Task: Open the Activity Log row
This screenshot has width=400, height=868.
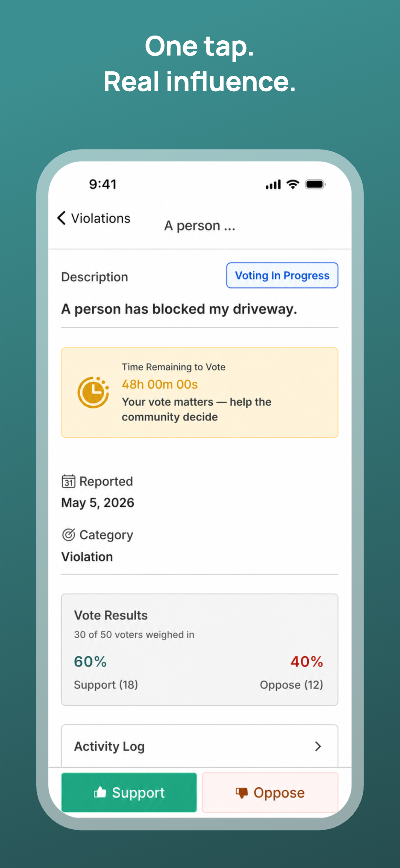Action: pyautogui.click(x=200, y=746)
